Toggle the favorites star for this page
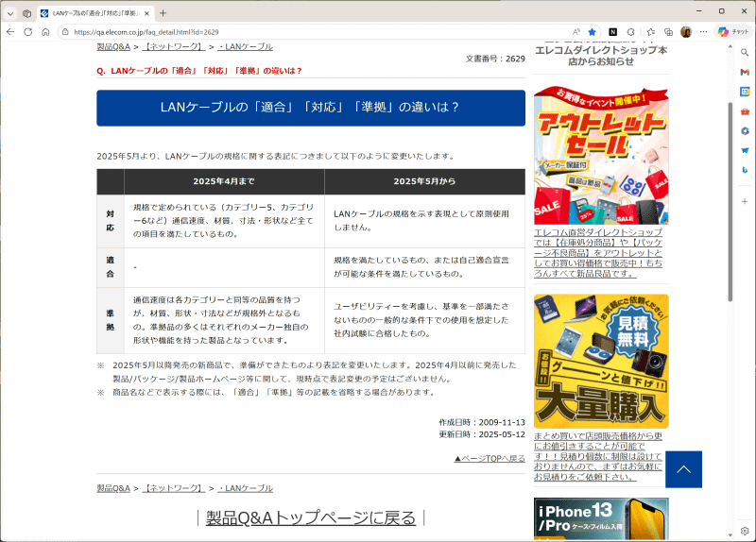Image resolution: width=756 pixels, height=542 pixels. (593, 32)
